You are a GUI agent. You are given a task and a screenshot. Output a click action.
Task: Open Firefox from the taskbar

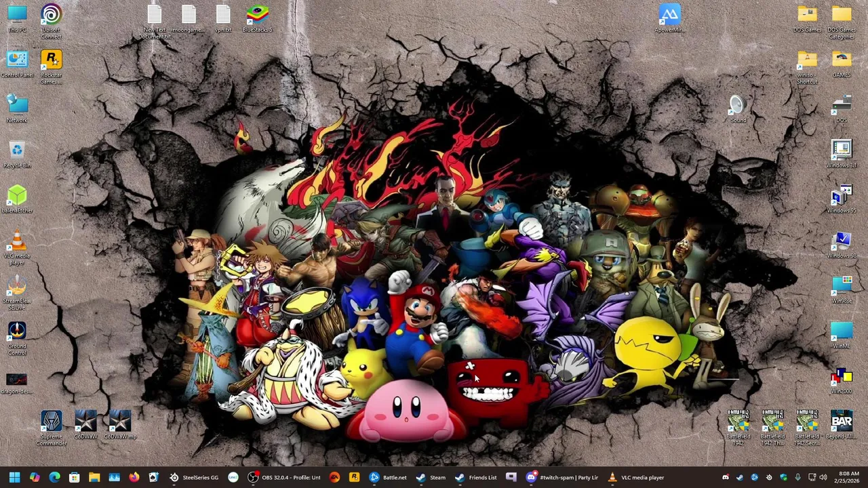(x=134, y=477)
